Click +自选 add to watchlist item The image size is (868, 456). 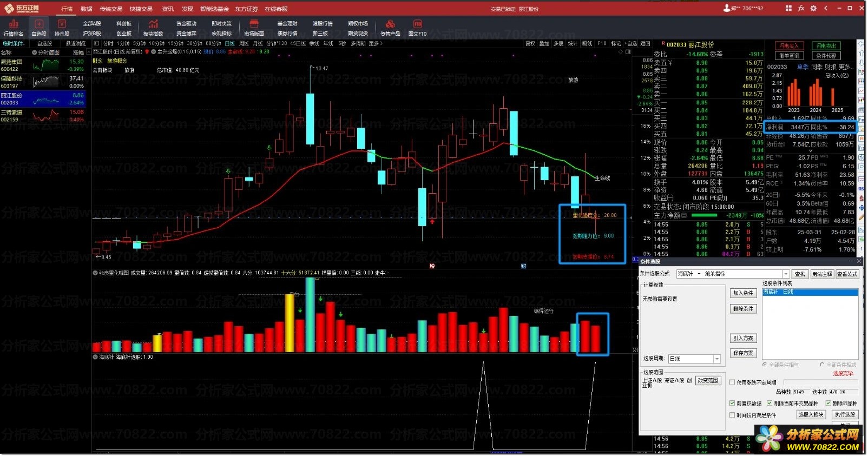631,43
